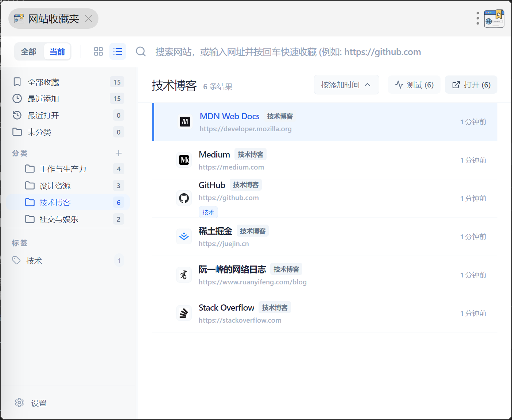Open the 工作与生产力 category folder
Image resolution: width=512 pixels, height=420 pixels.
(x=63, y=169)
